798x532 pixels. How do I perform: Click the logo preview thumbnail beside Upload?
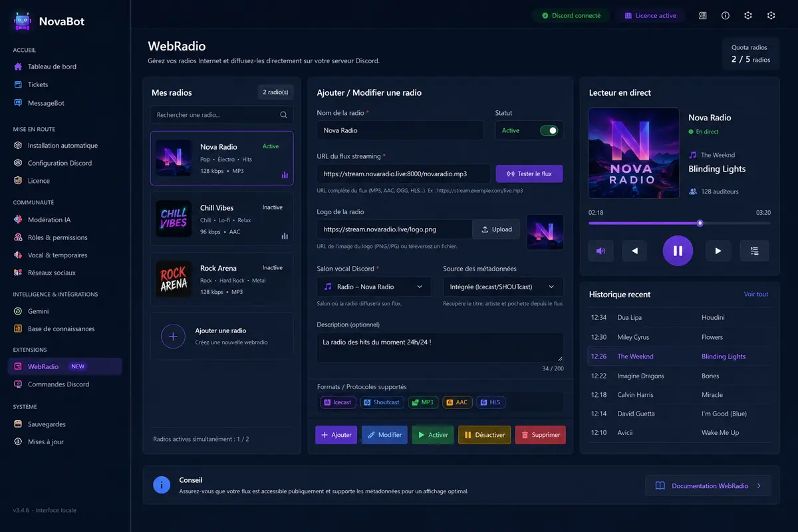coord(545,232)
